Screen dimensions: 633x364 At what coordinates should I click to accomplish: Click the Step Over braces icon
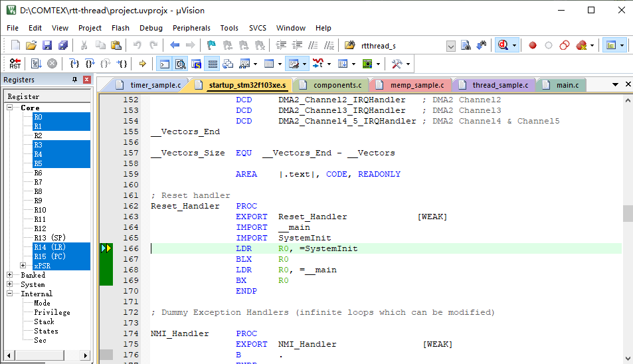tap(90, 64)
